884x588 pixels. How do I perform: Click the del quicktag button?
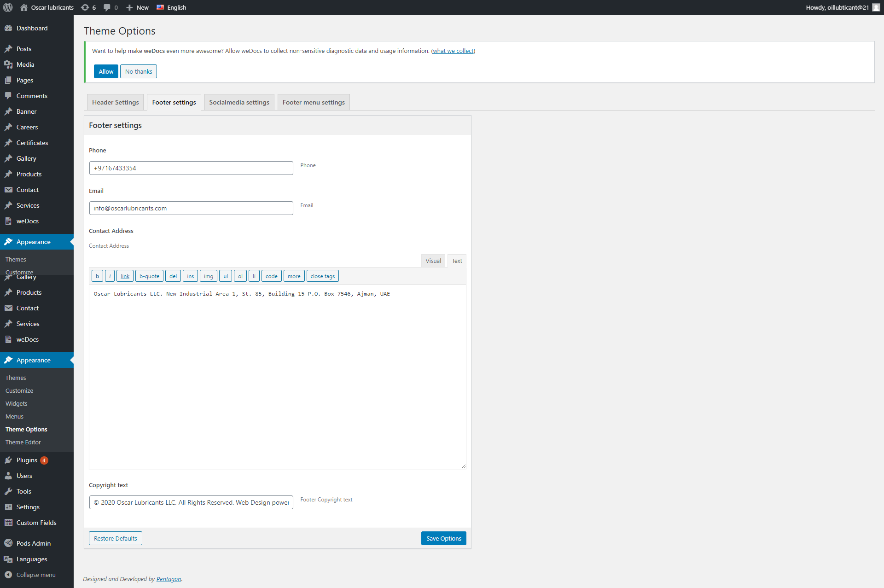[x=173, y=276]
